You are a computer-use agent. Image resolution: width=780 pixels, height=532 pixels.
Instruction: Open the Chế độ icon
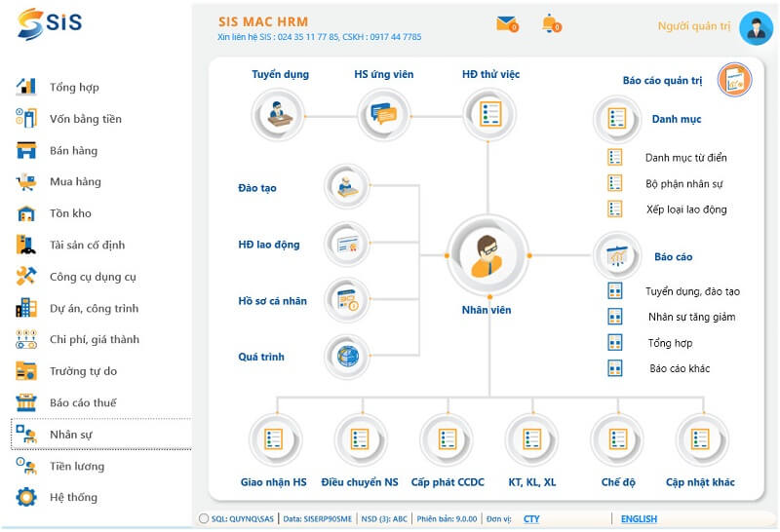click(617, 440)
